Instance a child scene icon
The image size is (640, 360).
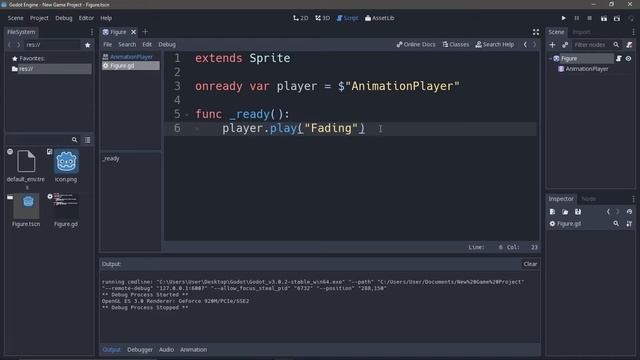565,45
